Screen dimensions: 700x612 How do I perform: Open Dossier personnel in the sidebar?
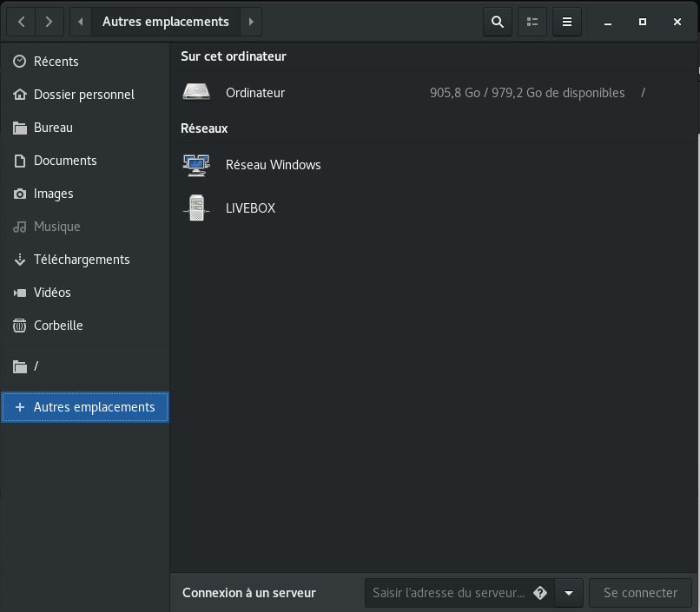coord(83,95)
